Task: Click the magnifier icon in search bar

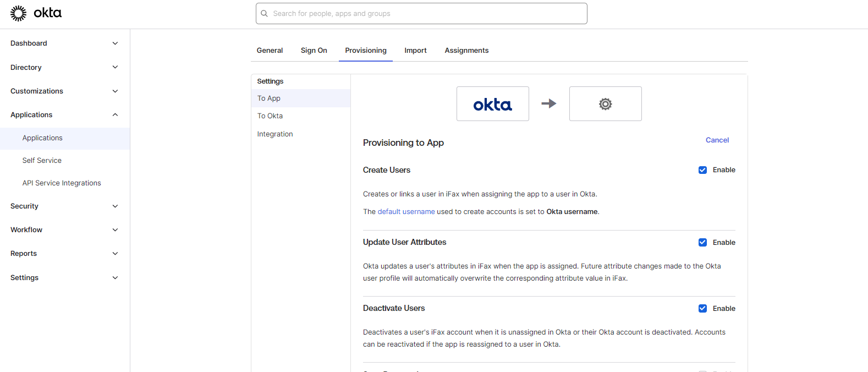Action: click(265, 14)
